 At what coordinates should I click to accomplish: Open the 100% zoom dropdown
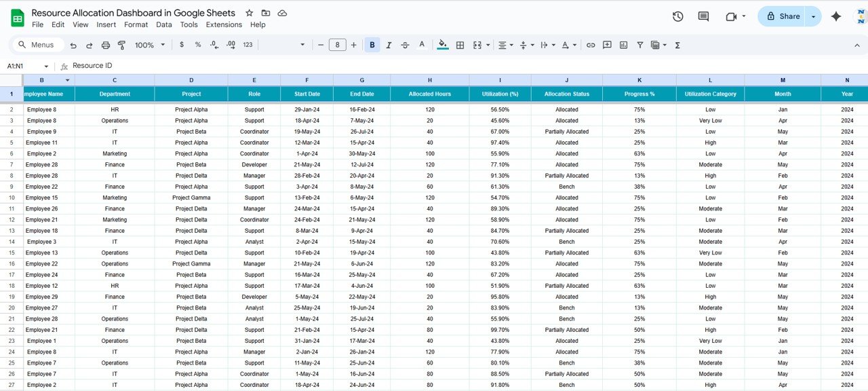[150, 45]
